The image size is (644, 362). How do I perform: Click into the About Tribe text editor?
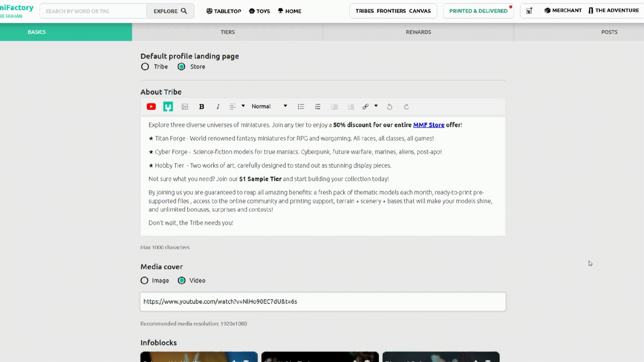pos(323,176)
